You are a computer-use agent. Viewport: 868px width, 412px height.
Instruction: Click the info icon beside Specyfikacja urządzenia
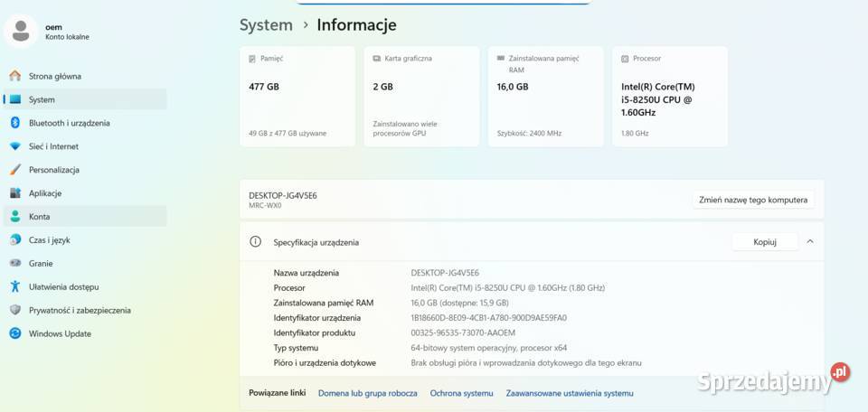click(x=255, y=241)
